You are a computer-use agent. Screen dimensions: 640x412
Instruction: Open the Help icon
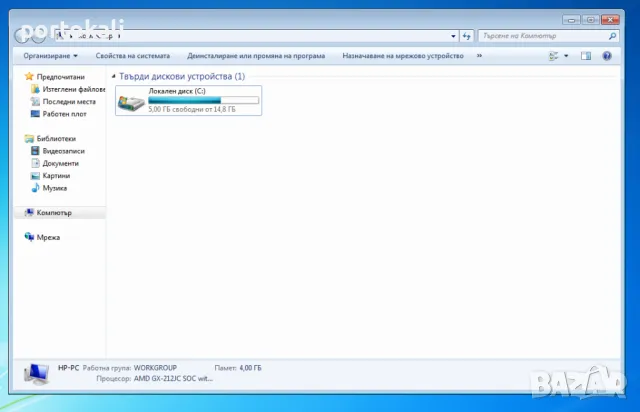(x=607, y=56)
